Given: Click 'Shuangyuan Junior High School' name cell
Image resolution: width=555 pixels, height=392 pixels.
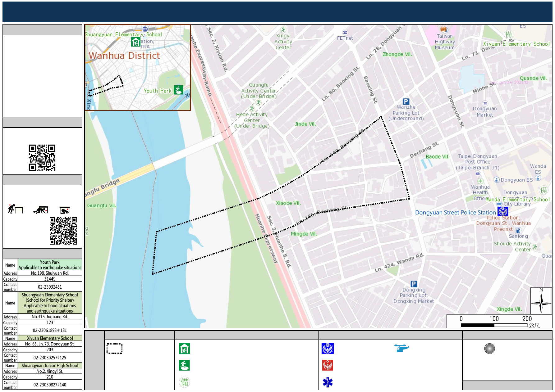Looking at the screenshot, I should pyautogui.click(x=50, y=366).
